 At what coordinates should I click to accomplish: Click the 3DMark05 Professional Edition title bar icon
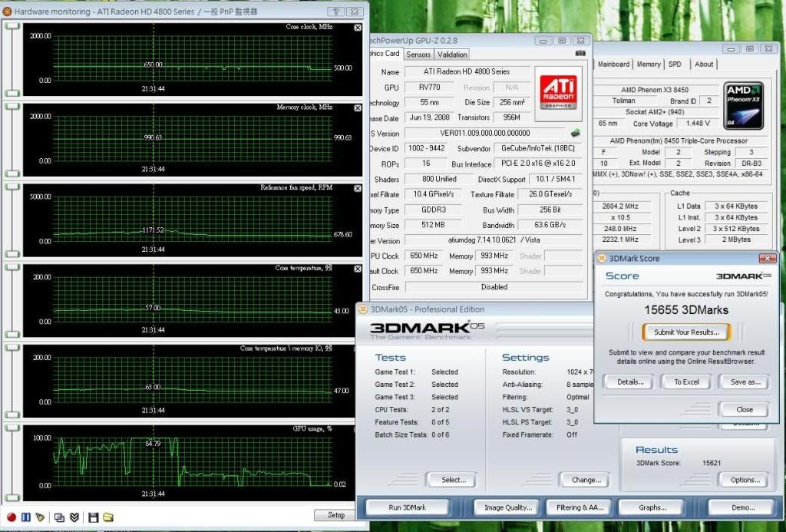click(363, 309)
